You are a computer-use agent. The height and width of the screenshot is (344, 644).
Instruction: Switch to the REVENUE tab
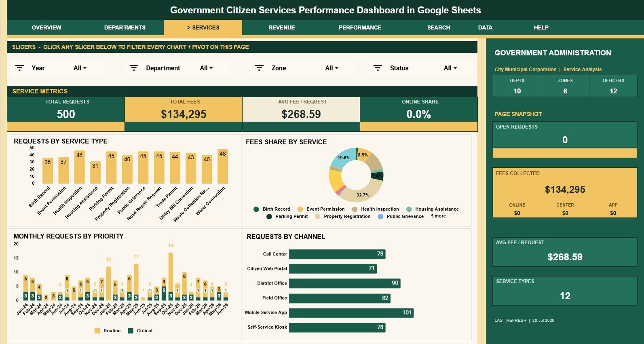click(282, 27)
